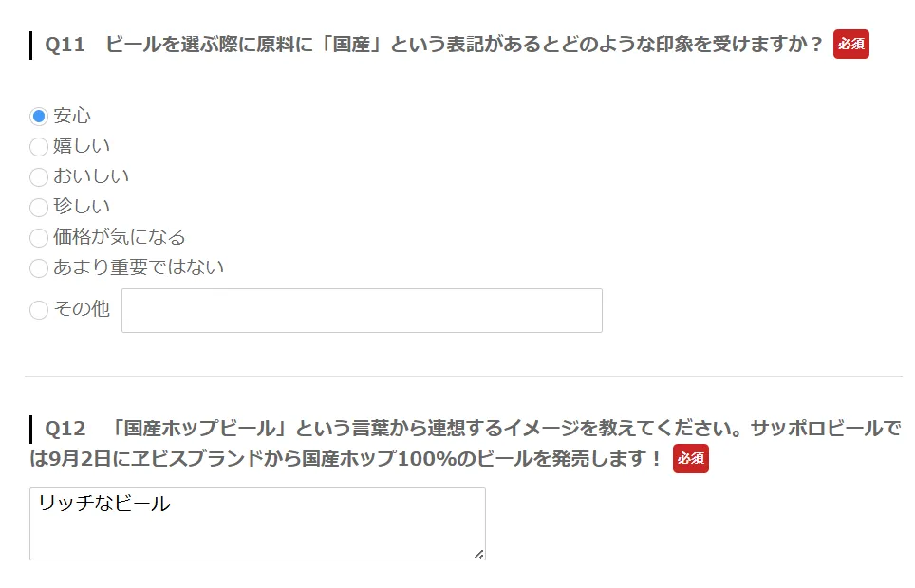This screenshot has height=588, width=915.
Task: Click the Q12 question heading text
Action: pos(465,429)
